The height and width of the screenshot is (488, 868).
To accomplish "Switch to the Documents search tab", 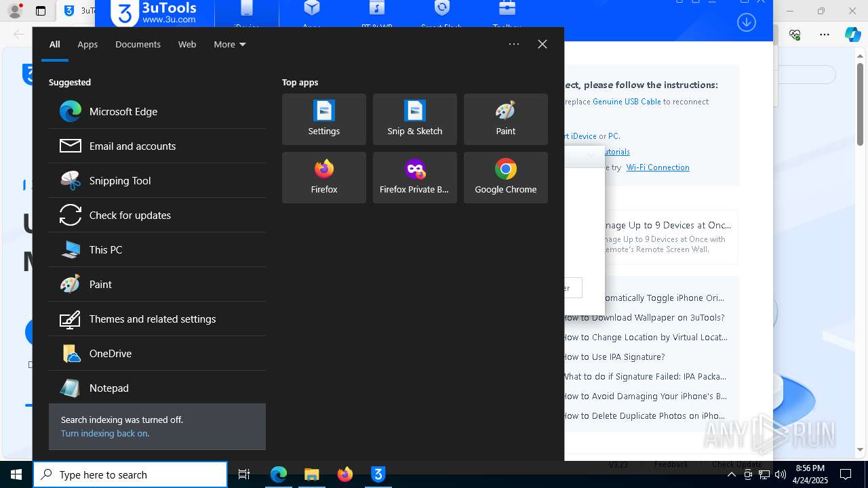I will point(138,44).
